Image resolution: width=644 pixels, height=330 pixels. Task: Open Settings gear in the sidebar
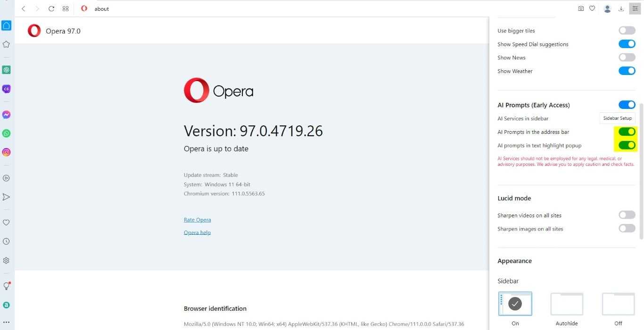(x=6, y=260)
